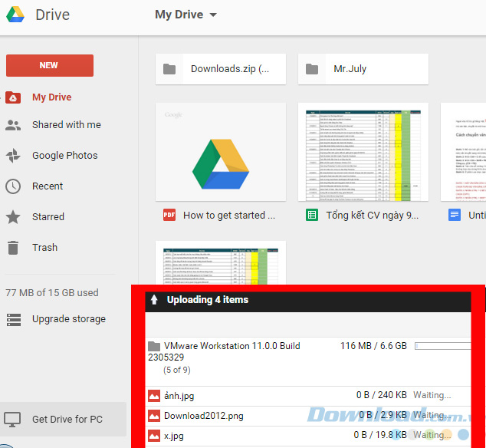The width and height of the screenshot is (486, 448).
Task: Click the x.jpg image file icon
Action: coord(154,436)
